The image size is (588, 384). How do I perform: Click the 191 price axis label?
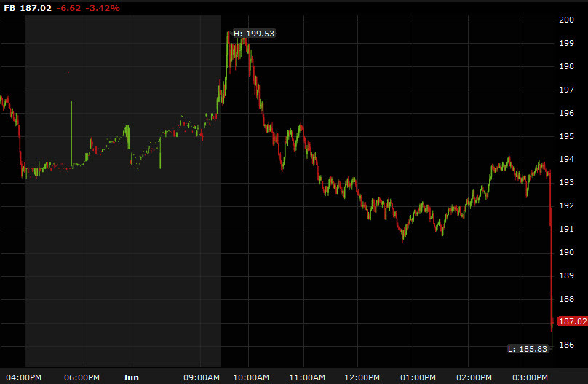[x=566, y=229]
